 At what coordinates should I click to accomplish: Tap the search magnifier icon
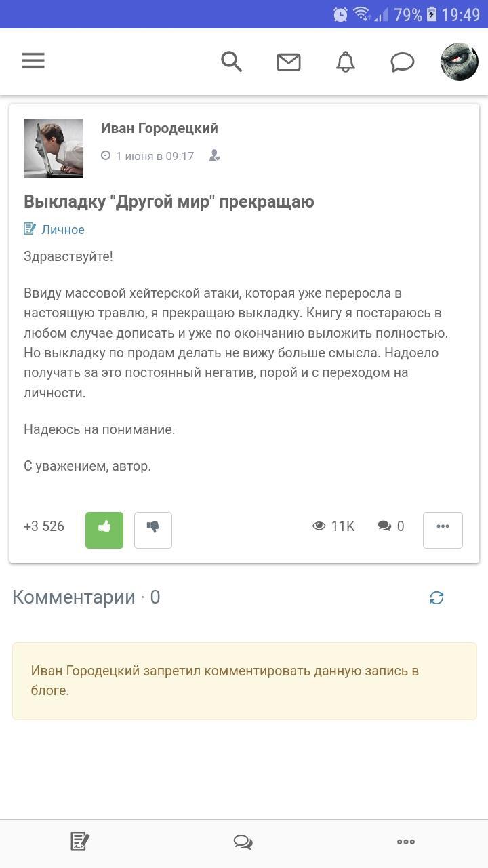pos(232,62)
